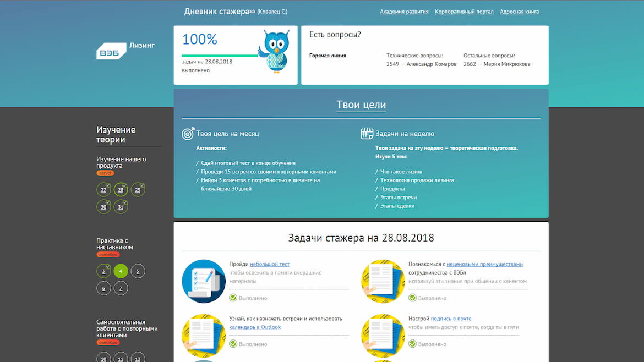Select highlighted green day 4 in September
The height and width of the screenshot is (362, 644).
121,271
